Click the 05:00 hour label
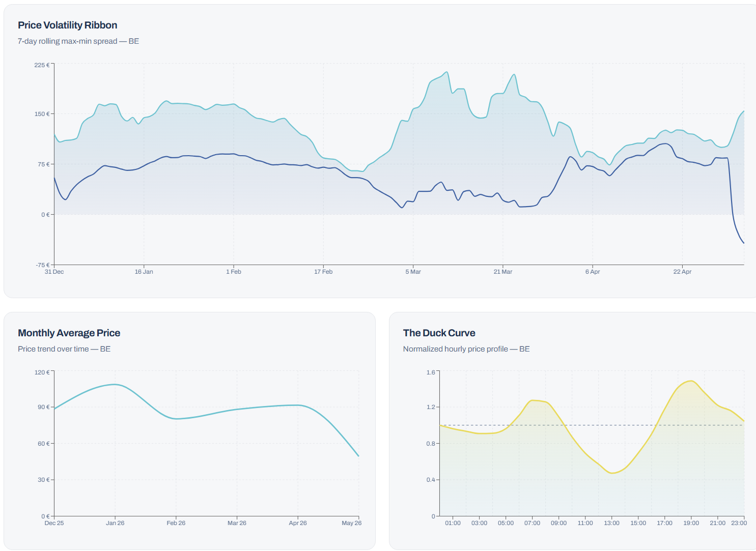 [x=506, y=523]
